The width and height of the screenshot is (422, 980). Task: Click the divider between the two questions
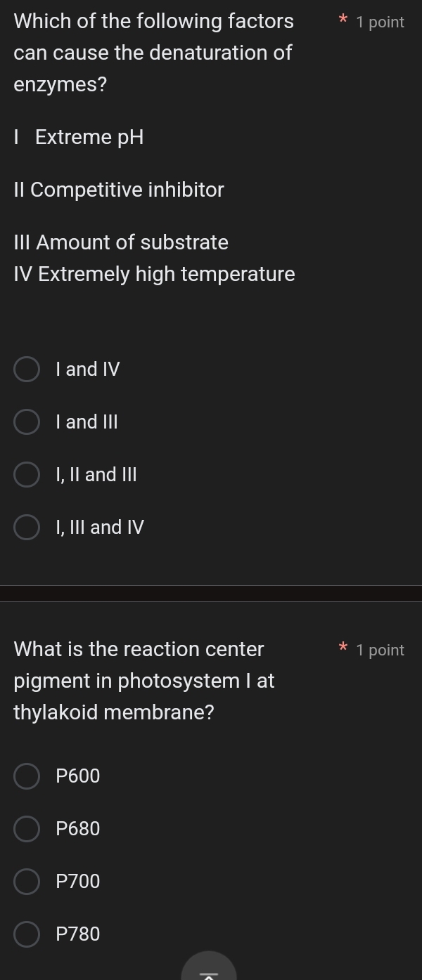[x=211, y=594]
